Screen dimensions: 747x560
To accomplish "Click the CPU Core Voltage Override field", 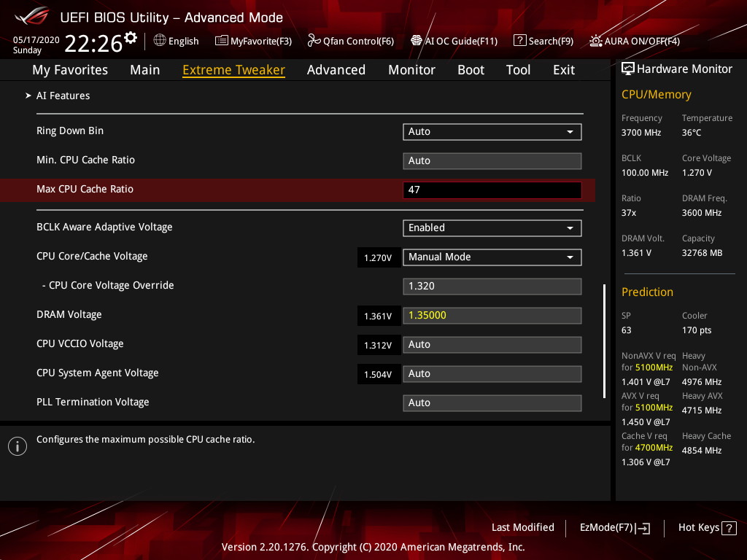I will [492, 286].
